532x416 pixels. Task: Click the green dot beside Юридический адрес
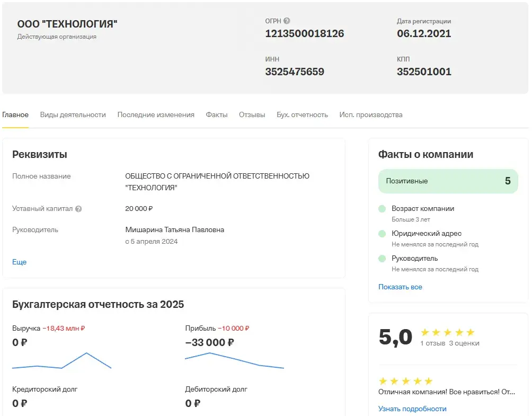[382, 234]
